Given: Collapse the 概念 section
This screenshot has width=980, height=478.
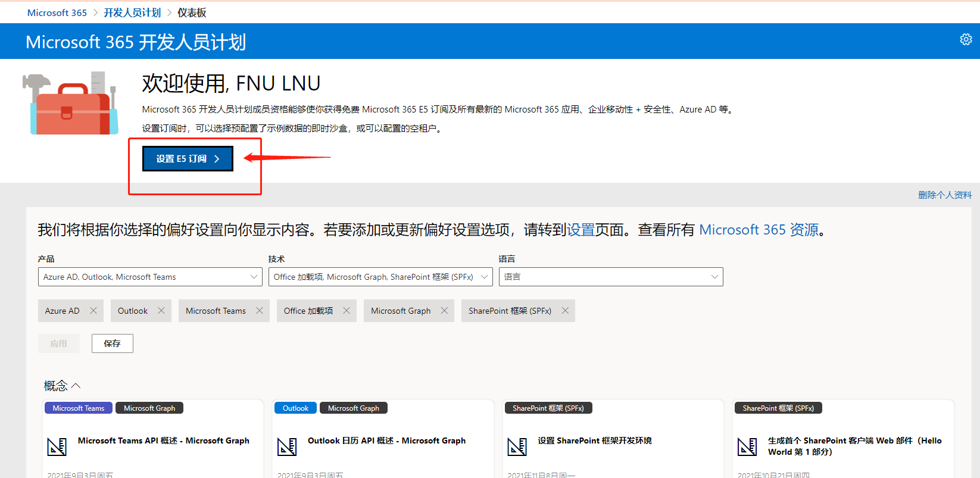Looking at the screenshot, I should click(62, 386).
